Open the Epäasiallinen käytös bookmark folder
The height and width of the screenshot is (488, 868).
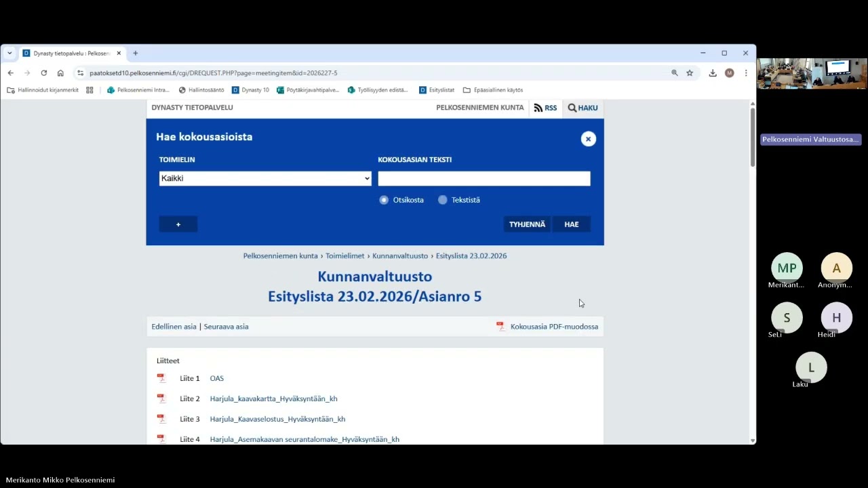tap(493, 90)
